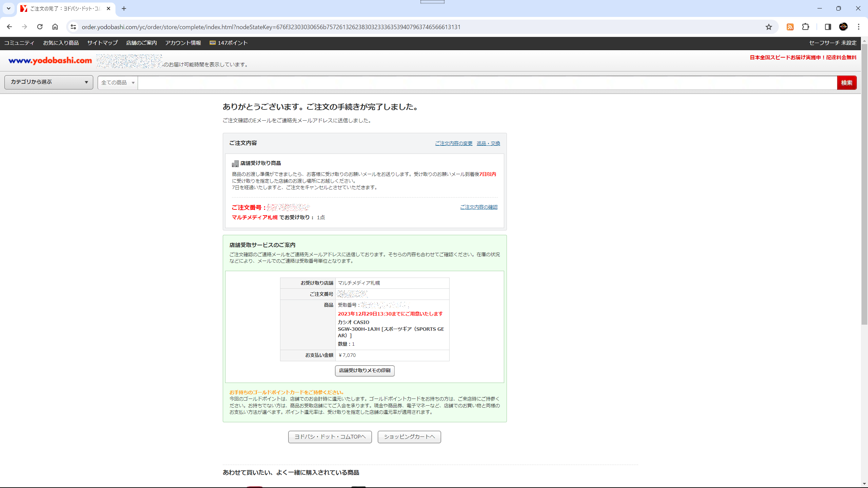Toggle the browser side panel
Image resolution: width=868 pixels, height=488 pixels.
[x=828, y=27]
